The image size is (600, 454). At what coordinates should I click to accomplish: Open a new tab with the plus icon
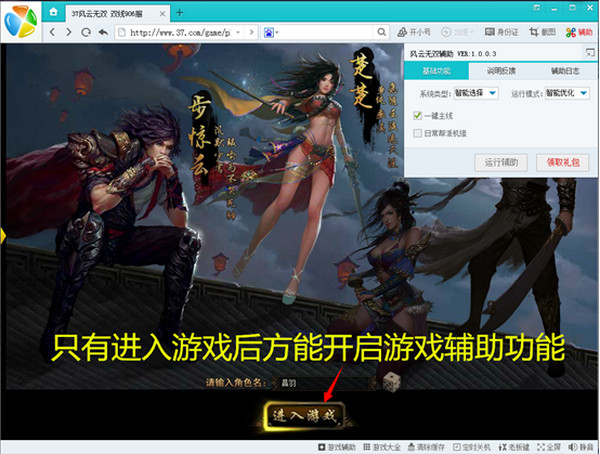click(x=179, y=13)
